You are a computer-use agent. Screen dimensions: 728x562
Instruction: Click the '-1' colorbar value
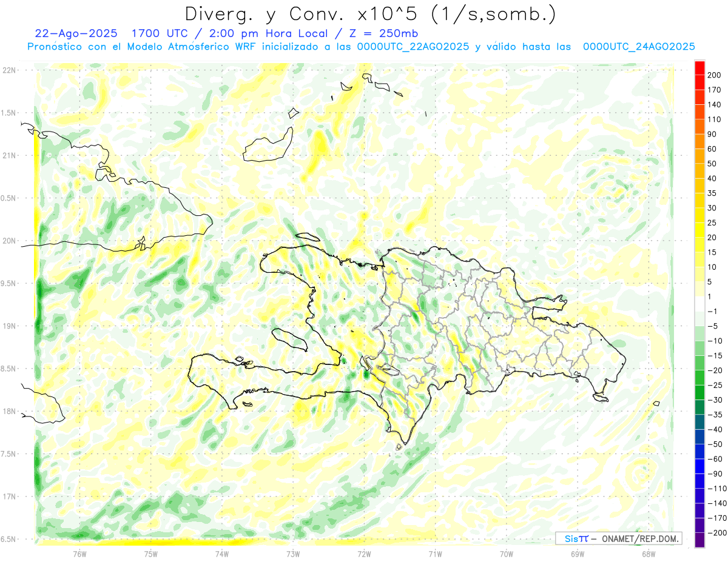pyautogui.click(x=713, y=312)
